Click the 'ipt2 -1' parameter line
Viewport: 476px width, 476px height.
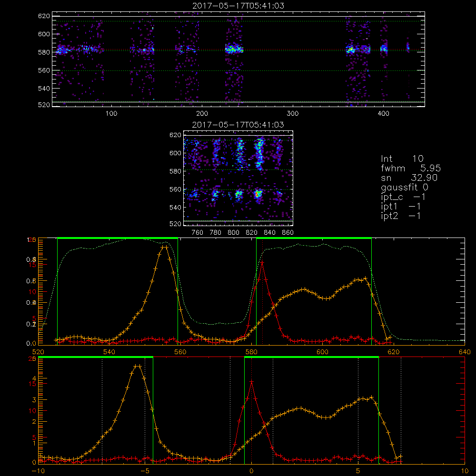point(401,216)
